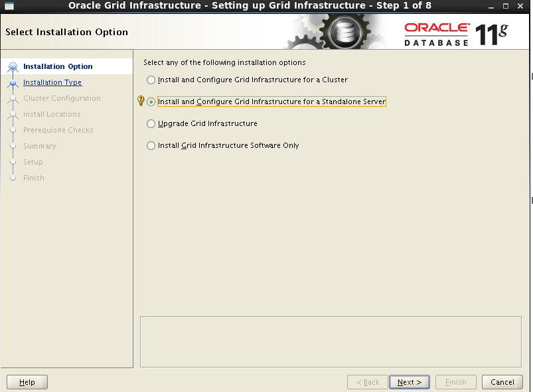Click the Install Locations step label

click(52, 114)
